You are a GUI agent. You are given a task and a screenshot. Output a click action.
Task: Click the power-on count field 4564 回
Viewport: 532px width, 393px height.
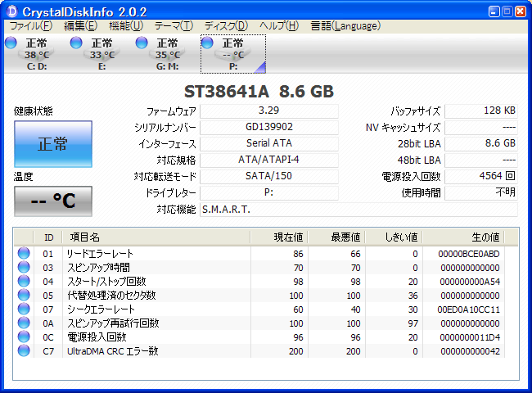[481, 176]
